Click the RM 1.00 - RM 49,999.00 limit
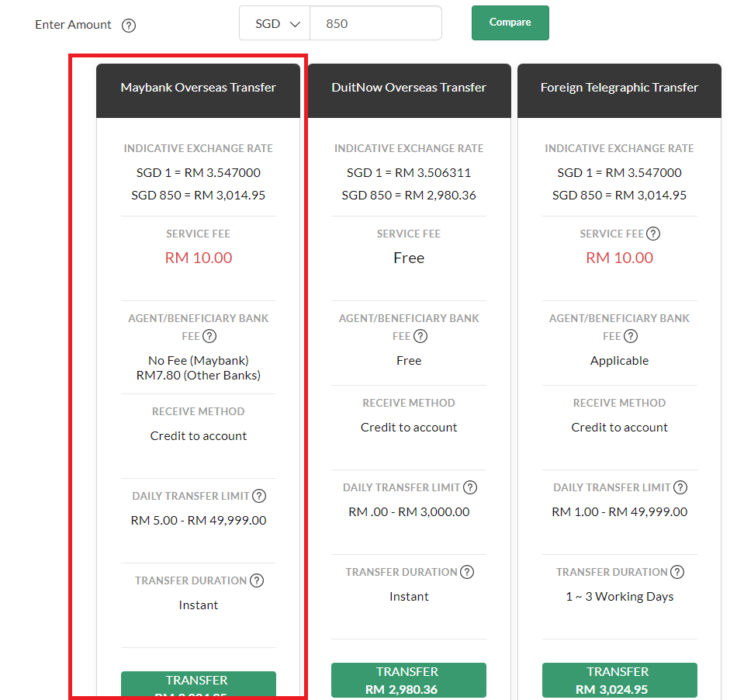Viewport: 737px width, 700px height. 620,512
